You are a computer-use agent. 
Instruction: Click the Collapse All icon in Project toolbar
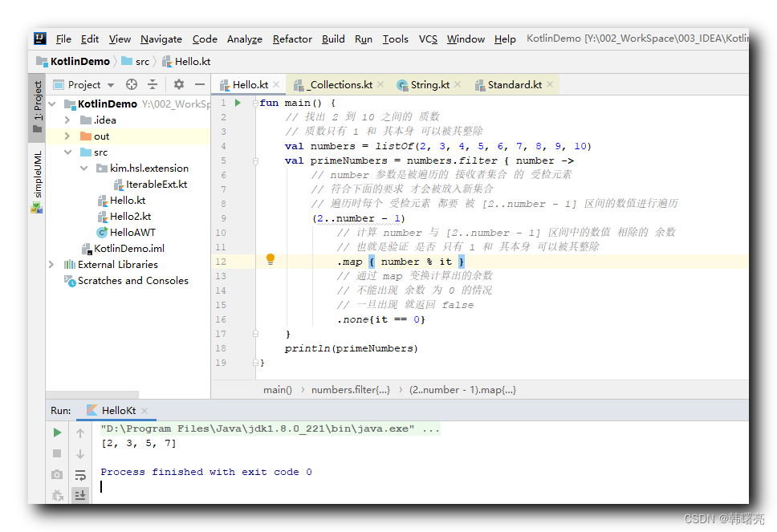[152, 83]
